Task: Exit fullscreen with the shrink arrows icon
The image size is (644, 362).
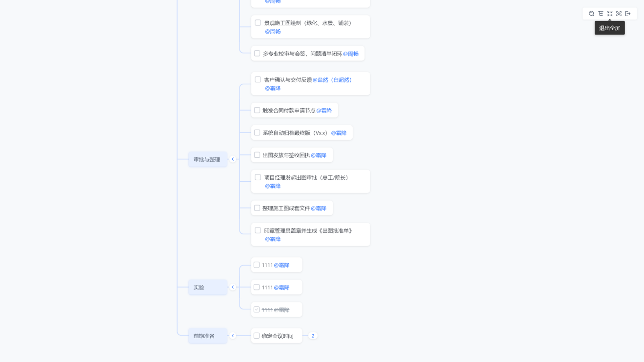Action: tap(610, 14)
